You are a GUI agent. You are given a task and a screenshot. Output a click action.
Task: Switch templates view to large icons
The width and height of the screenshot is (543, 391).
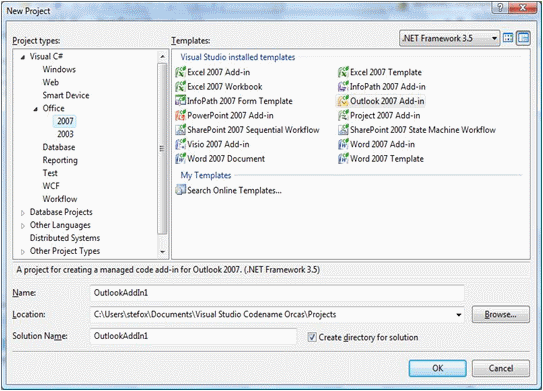pyautogui.click(x=508, y=38)
